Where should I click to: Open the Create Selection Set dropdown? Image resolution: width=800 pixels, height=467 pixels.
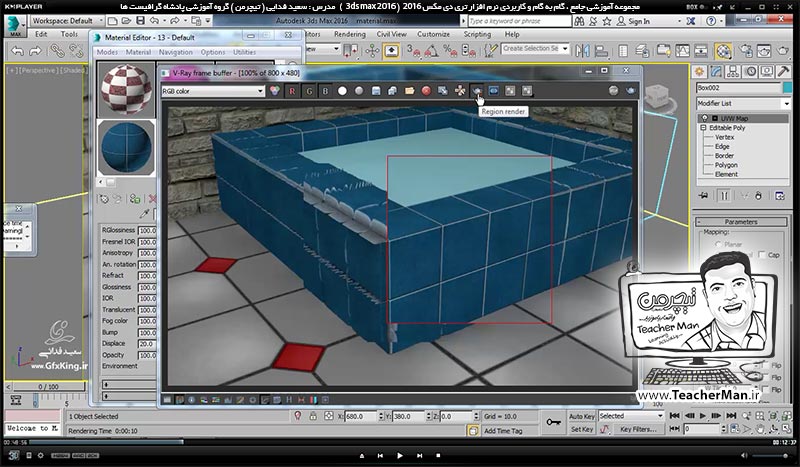[x=535, y=48]
